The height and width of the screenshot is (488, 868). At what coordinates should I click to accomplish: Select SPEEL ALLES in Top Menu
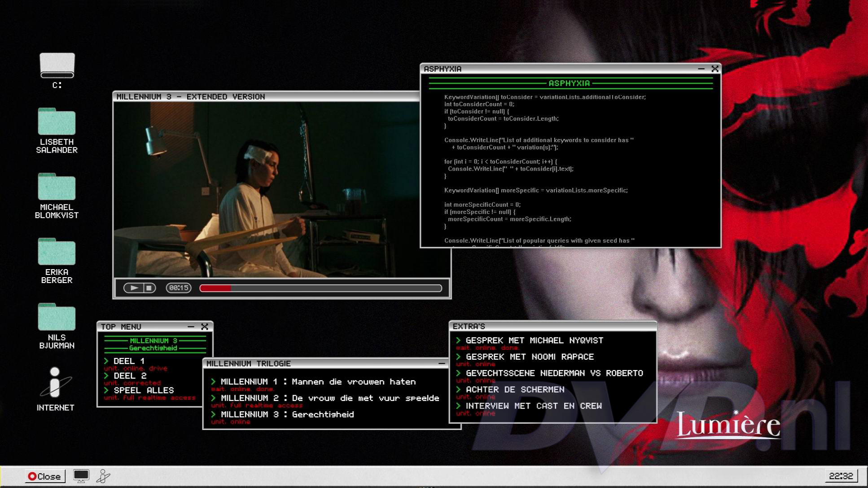click(139, 390)
